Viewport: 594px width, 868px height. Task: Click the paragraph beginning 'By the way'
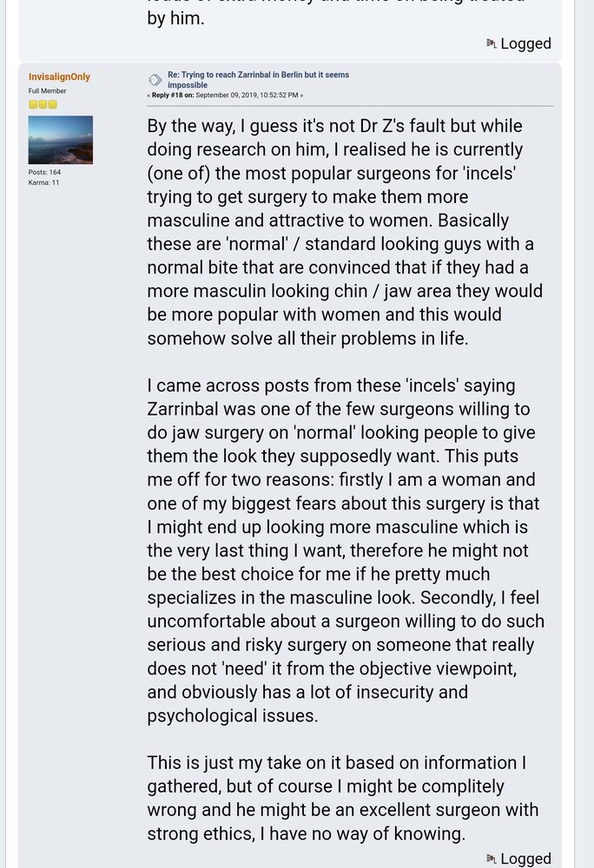pyautogui.click(x=345, y=232)
